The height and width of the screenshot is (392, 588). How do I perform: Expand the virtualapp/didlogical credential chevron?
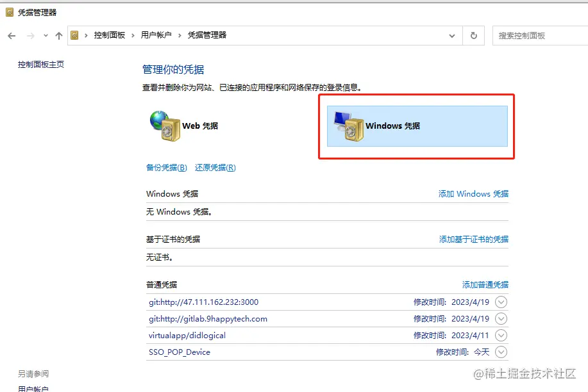501,336
